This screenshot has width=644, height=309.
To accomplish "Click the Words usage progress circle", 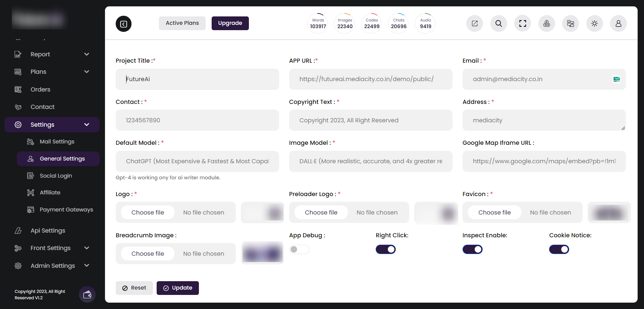I will coord(317,23).
